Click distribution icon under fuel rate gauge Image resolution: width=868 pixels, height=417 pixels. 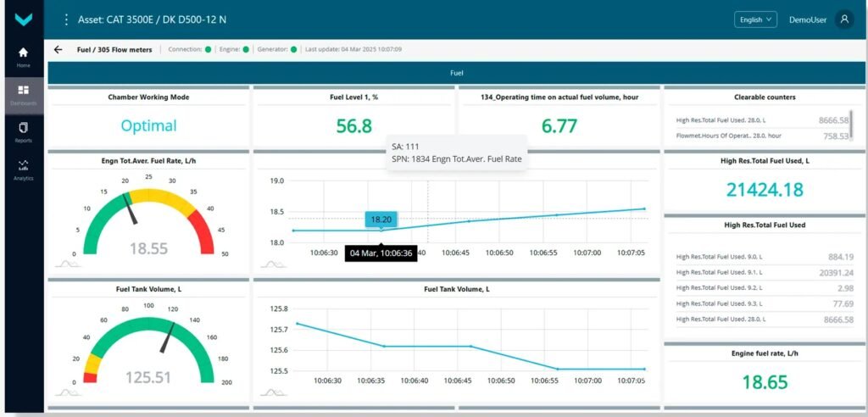click(x=68, y=264)
